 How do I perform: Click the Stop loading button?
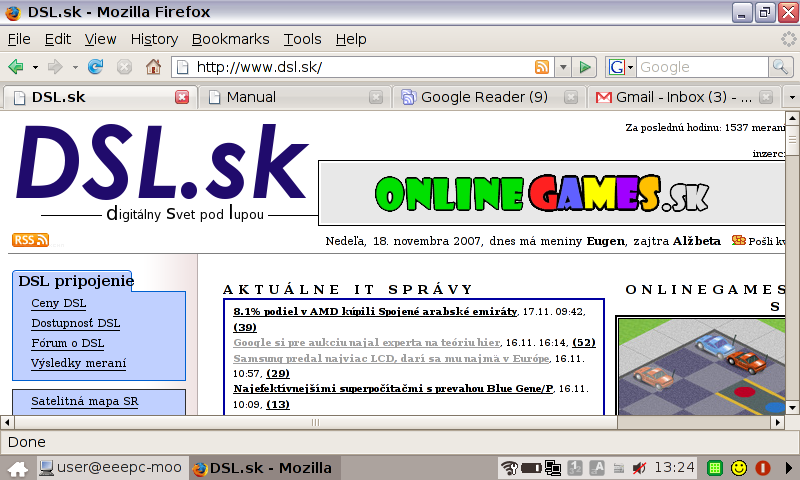[x=124, y=67]
